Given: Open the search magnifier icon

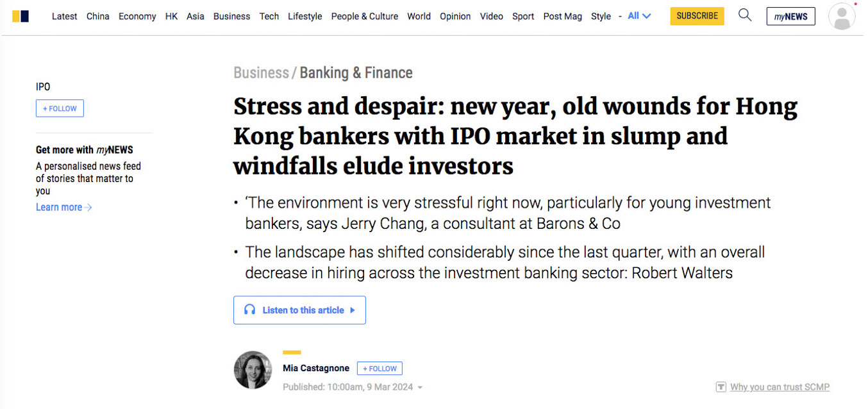Looking at the screenshot, I should pos(745,15).
